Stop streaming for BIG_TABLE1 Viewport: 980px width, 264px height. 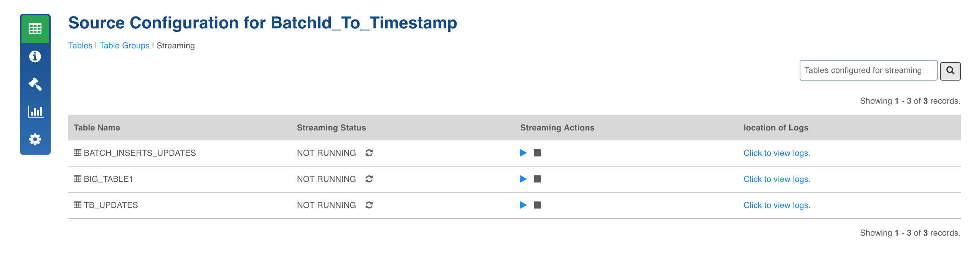tap(538, 179)
